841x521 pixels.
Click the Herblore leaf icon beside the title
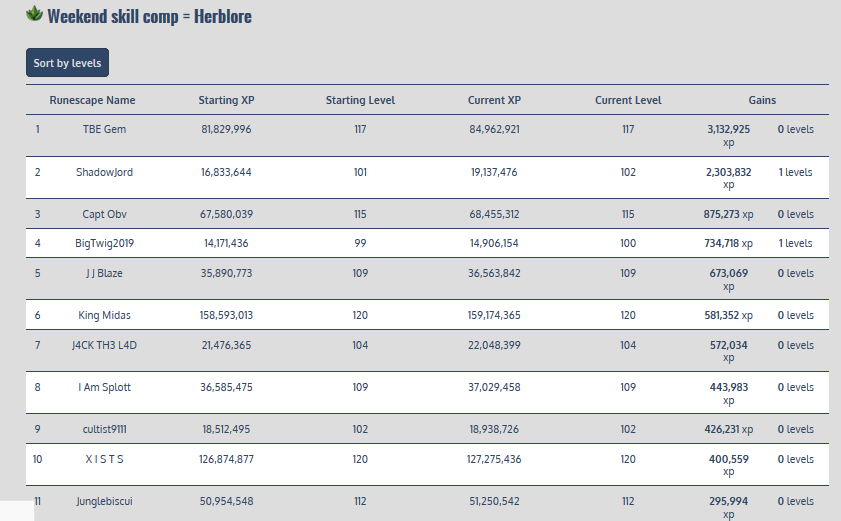coord(35,15)
